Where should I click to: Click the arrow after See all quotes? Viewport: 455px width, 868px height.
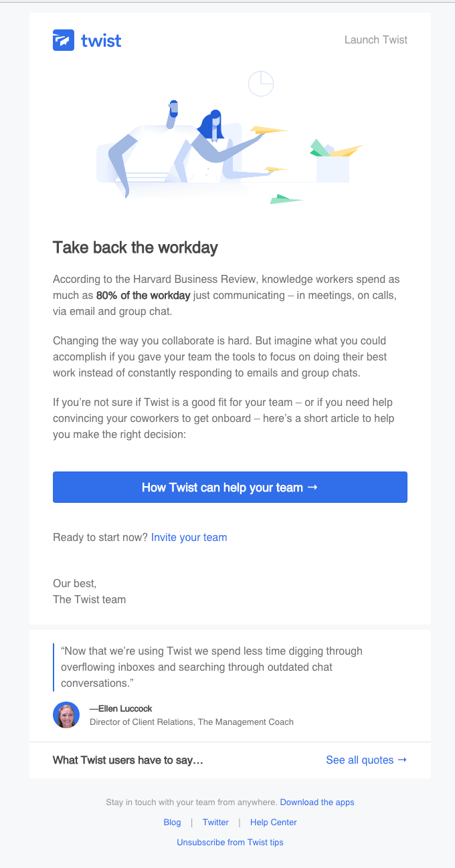click(x=401, y=760)
